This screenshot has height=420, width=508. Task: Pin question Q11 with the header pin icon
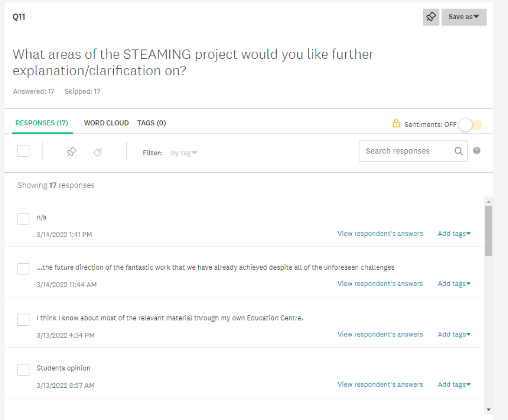tap(431, 17)
